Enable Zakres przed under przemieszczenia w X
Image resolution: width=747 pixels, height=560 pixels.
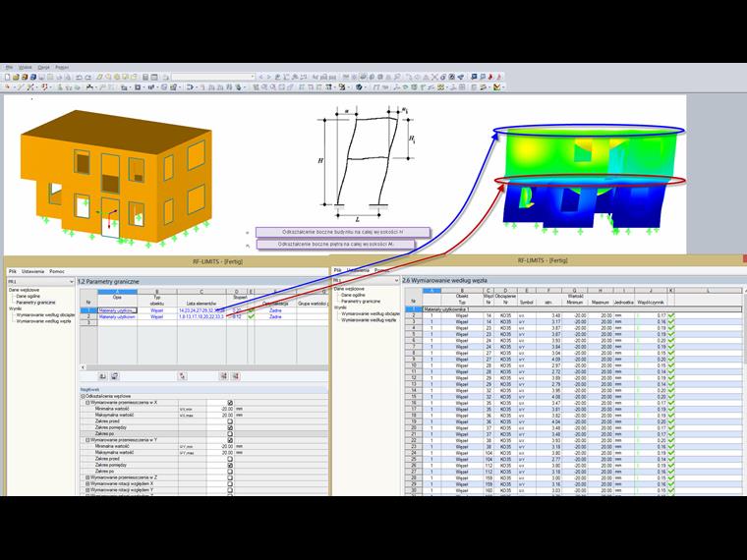[230, 421]
